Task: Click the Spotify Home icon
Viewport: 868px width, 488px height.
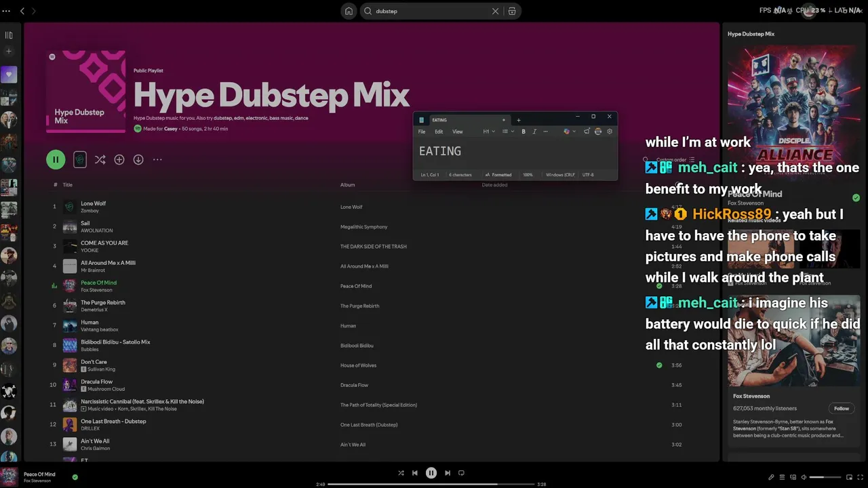Action: pos(349,11)
